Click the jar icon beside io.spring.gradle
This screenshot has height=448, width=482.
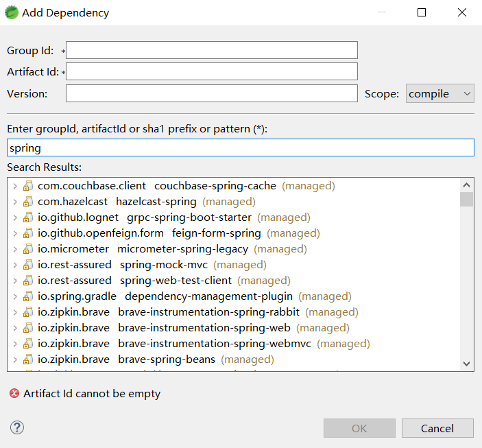[28, 296]
